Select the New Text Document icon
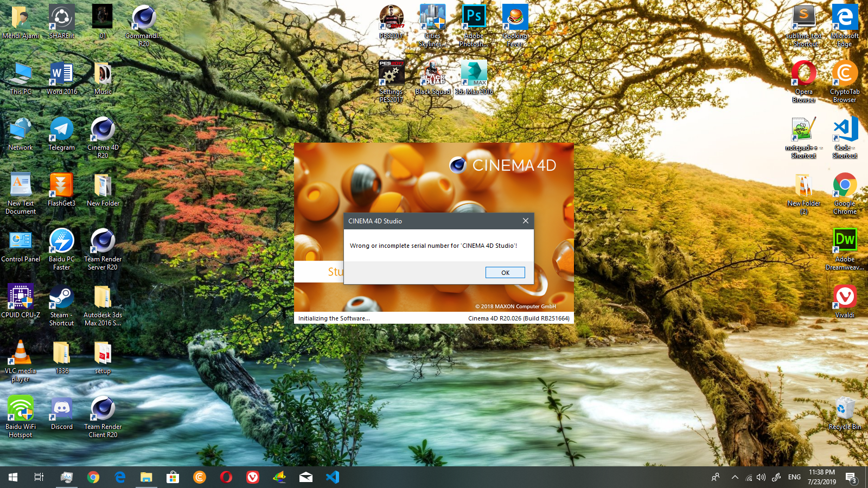The height and width of the screenshot is (488, 868). (x=21, y=193)
